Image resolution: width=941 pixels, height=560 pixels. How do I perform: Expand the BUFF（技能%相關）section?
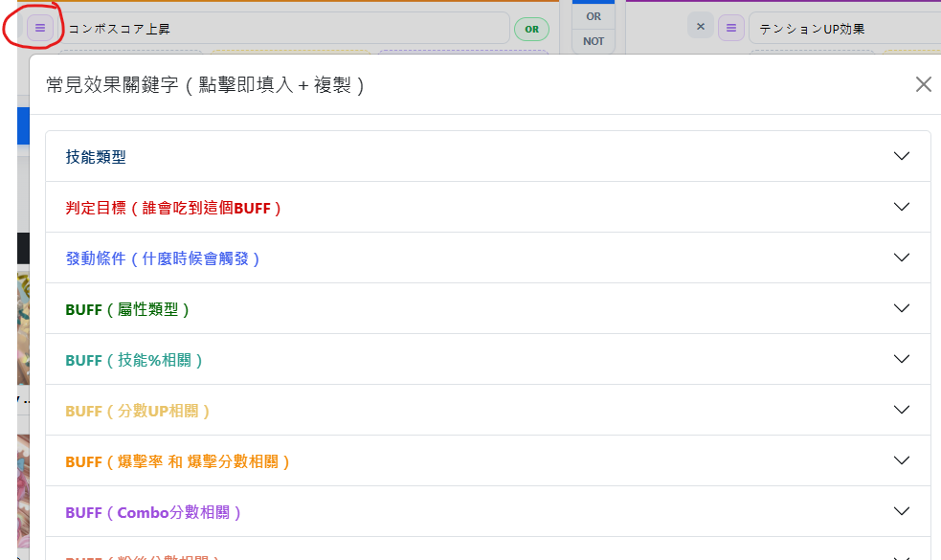click(x=488, y=360)
